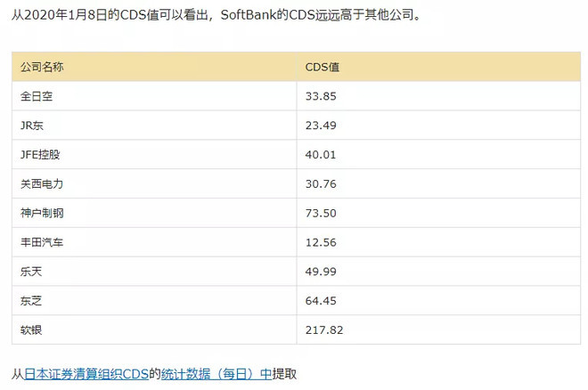Select the 乐天 company cell
588x390 pixels.
coord(31,272)
